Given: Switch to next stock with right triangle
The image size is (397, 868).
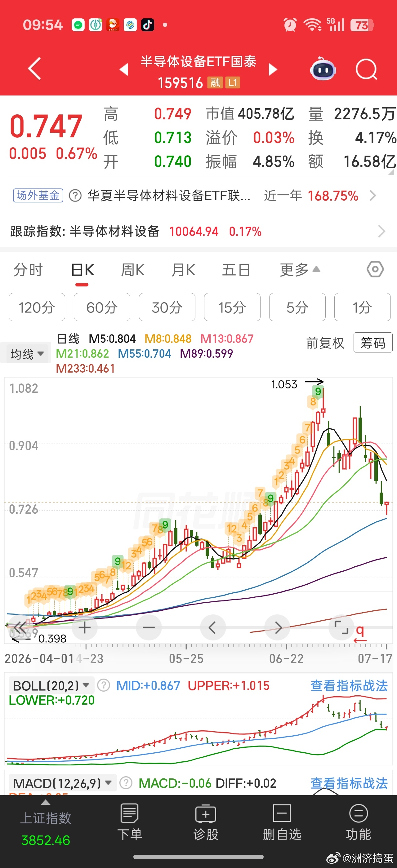Looking at the screenshot, I should tap(273, 69).
